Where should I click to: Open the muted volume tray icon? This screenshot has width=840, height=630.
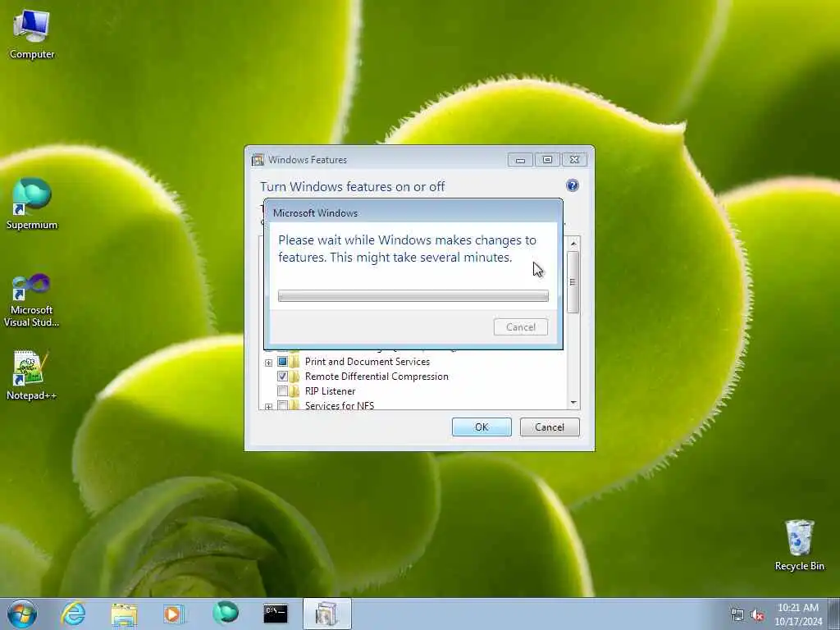(x=757, y=615)
